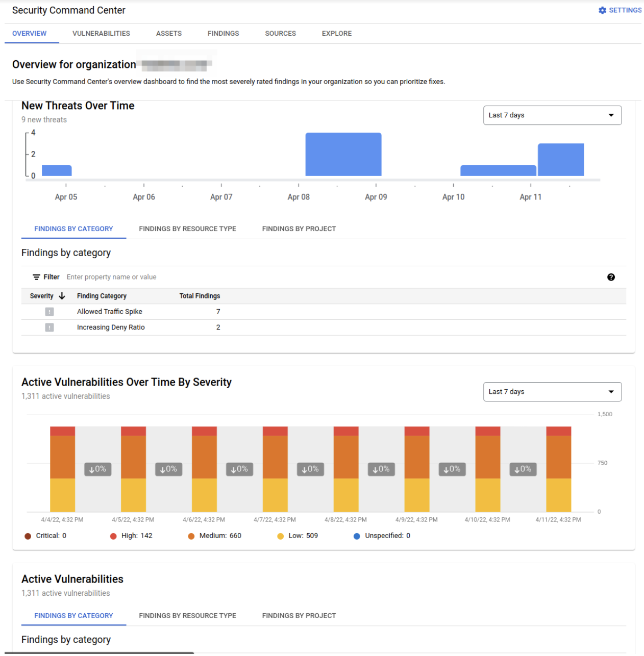Open the Last 7 days dropdown for vulnerabilities chart
Viewport: 644px width, 656px height.
click(552, 392)
